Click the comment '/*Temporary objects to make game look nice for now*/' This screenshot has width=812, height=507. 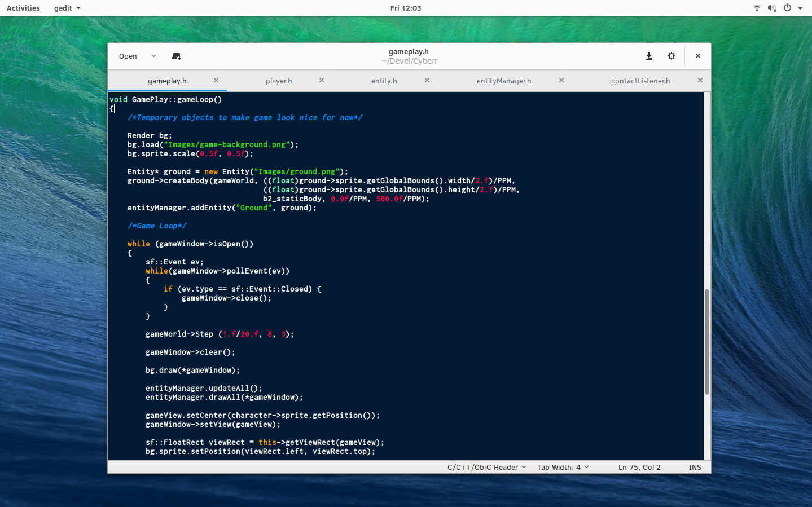click(x=245, y=118)
